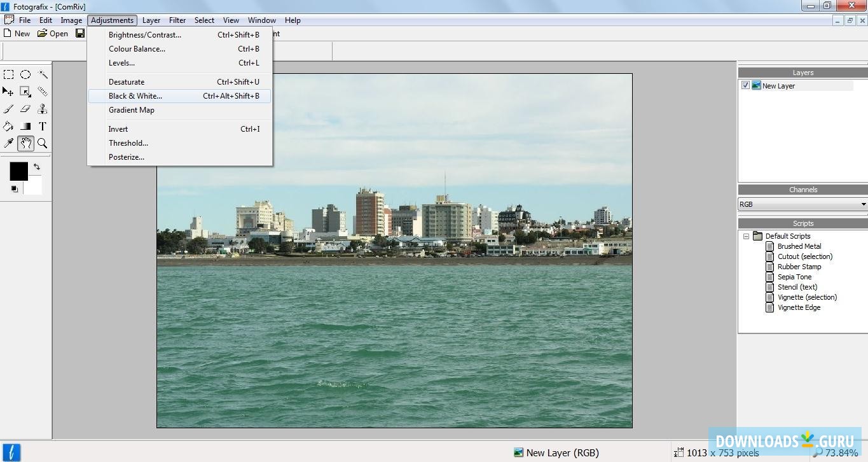This screenshot has width=868, height=462.
Task: Select the Zoom magnifier tool
Action: (x=43, y=143)
